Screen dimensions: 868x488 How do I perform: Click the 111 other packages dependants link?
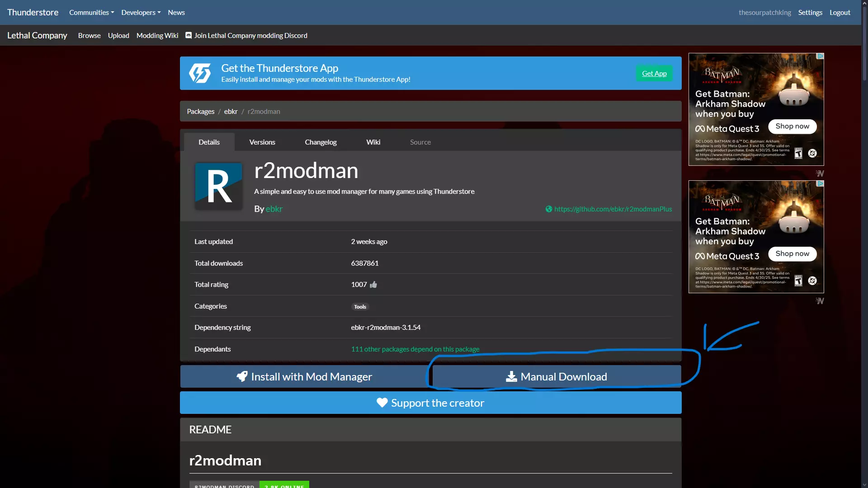pyautogui.click(x=415, y=349)
